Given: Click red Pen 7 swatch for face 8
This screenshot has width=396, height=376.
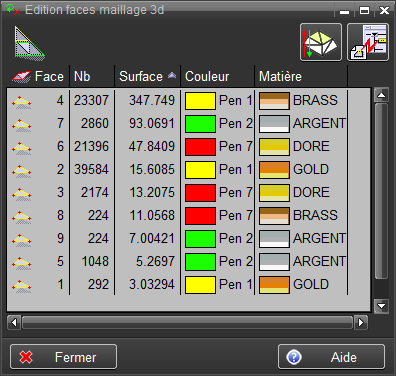Looking at the screenshot, I should pyautogui.click(x=200, y=216).
